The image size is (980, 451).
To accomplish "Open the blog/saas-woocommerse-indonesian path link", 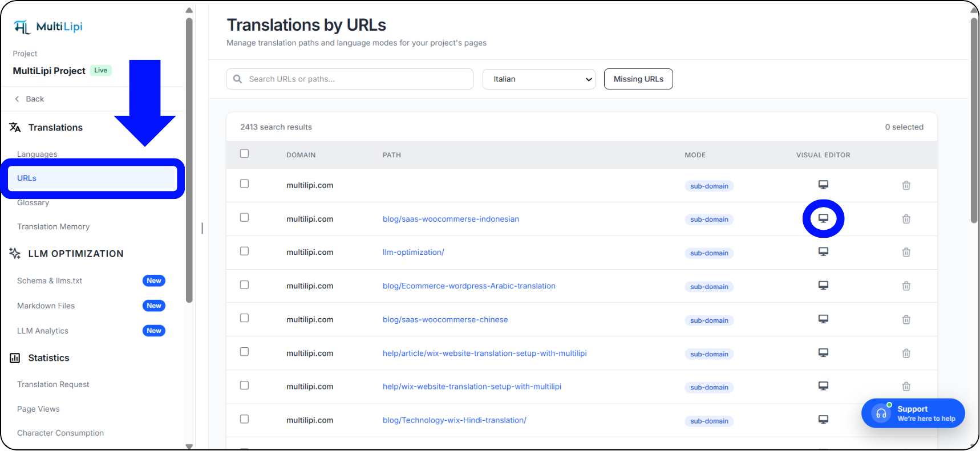I will pos(451,219).
